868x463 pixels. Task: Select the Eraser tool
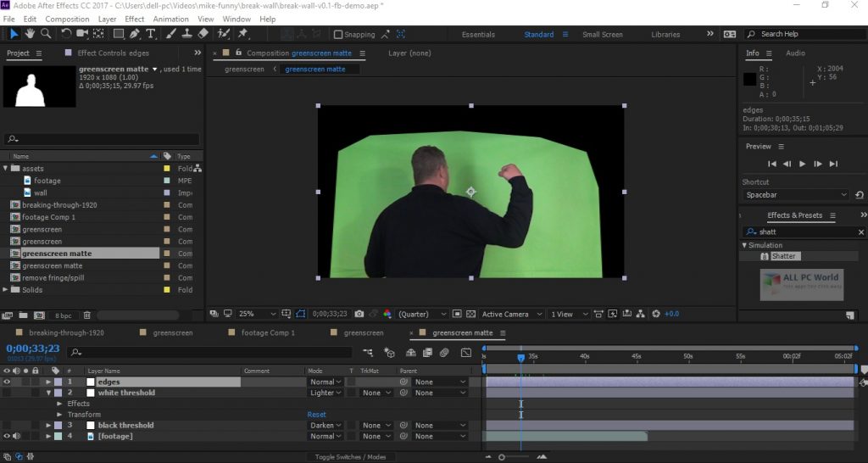tap(203, 34)
